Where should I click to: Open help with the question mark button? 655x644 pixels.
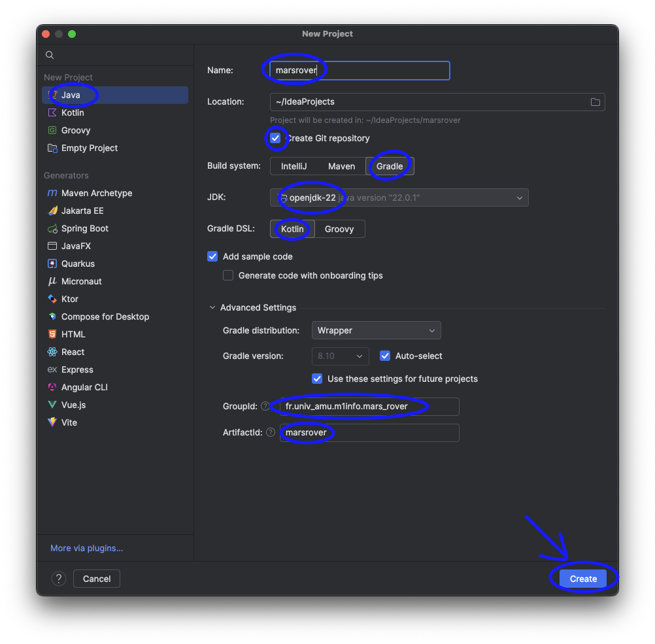coord(59,579)
